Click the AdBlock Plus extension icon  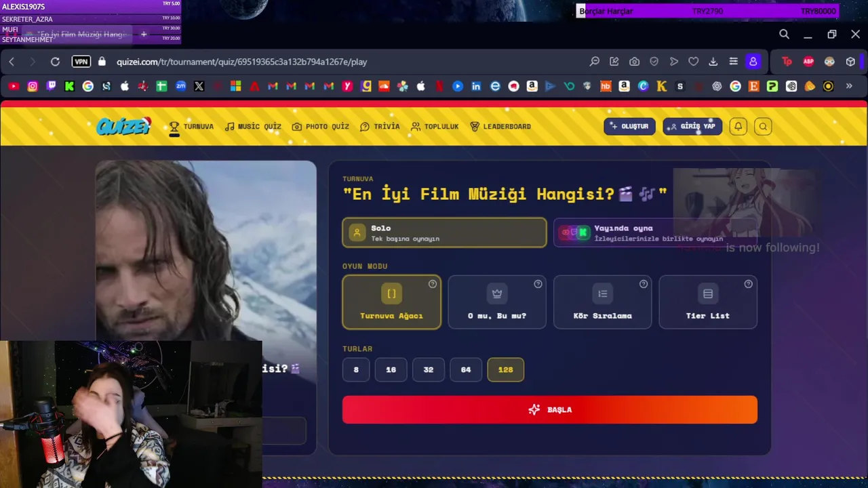808,62
